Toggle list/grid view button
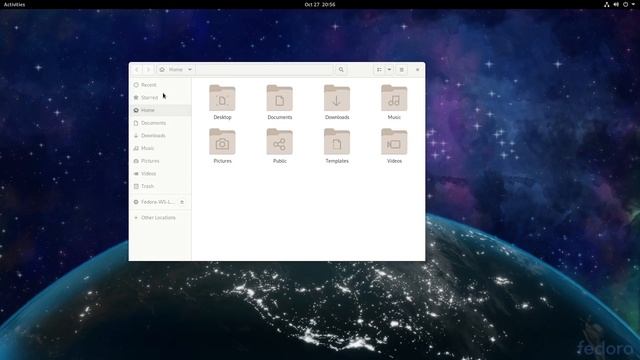Image resolution: width=640 pixels, height=360 pixels. 379,69
